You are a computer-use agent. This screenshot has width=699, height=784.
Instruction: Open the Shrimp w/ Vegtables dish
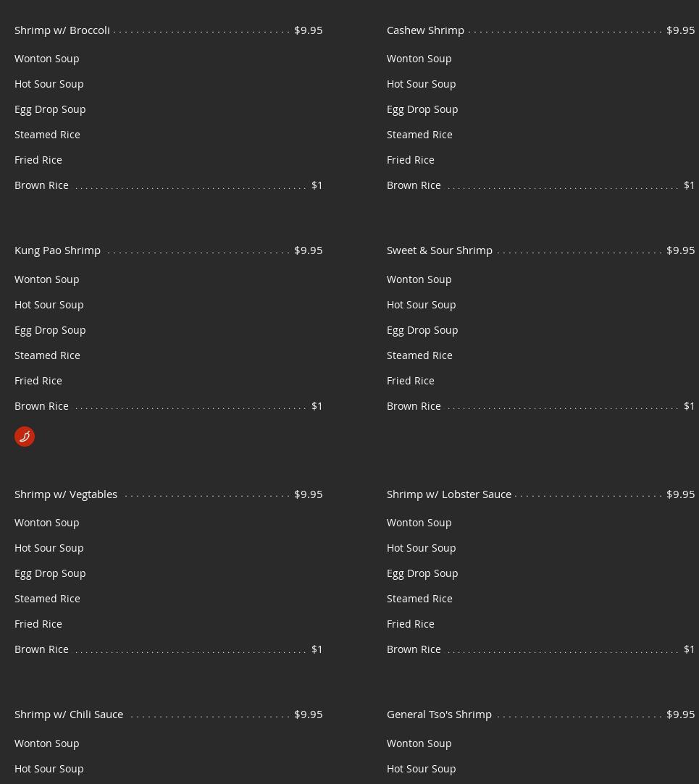[x=66, y=494]
